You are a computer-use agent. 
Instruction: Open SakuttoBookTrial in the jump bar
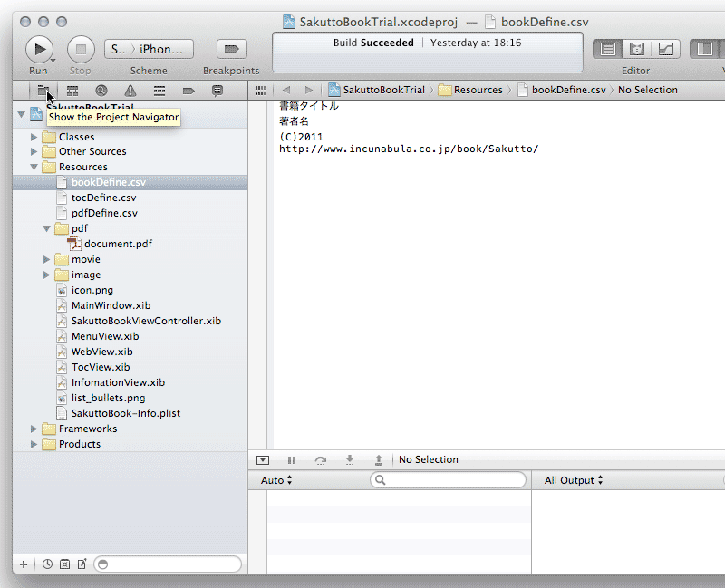pyautogui.click(x=377, y=90)
